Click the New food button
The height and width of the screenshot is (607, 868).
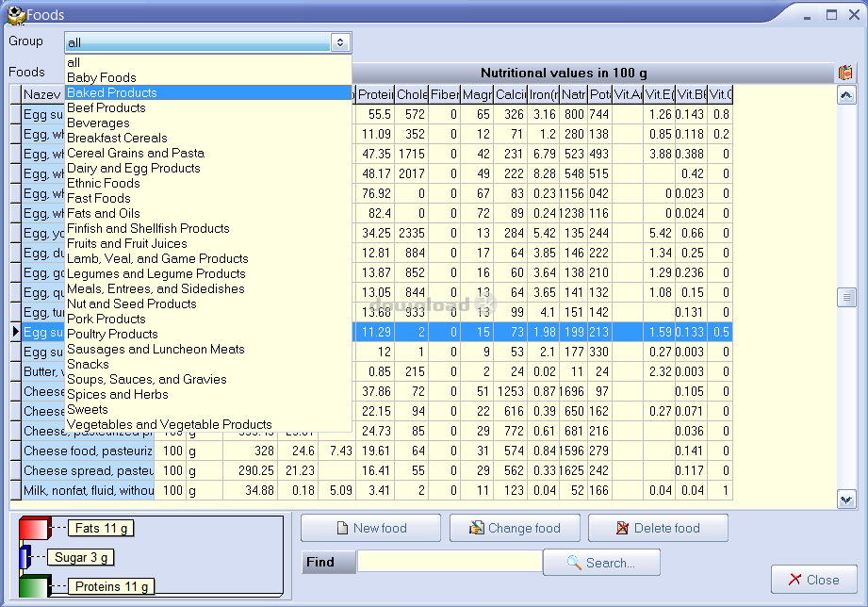tap(371, 528)
